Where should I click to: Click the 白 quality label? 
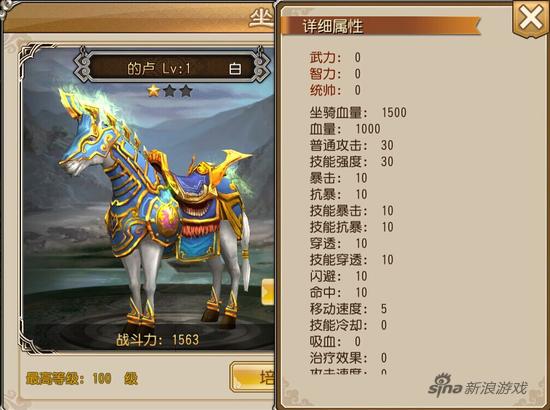[235, 69]
